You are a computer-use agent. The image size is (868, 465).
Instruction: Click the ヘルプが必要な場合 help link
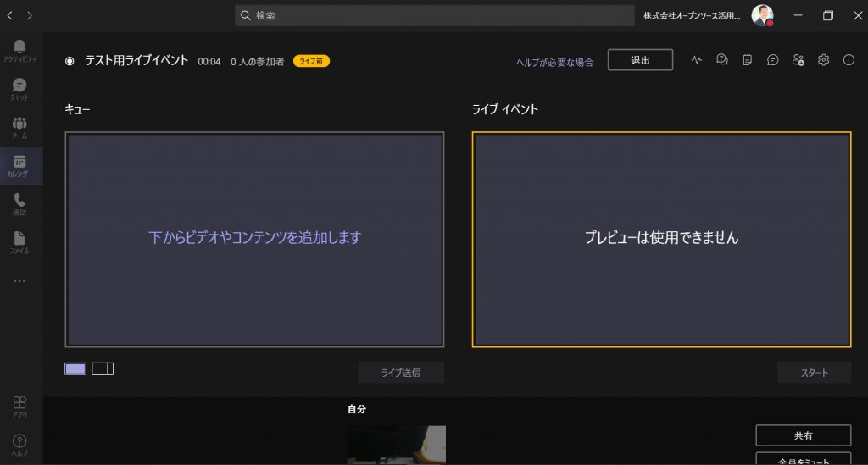point(554,62)
